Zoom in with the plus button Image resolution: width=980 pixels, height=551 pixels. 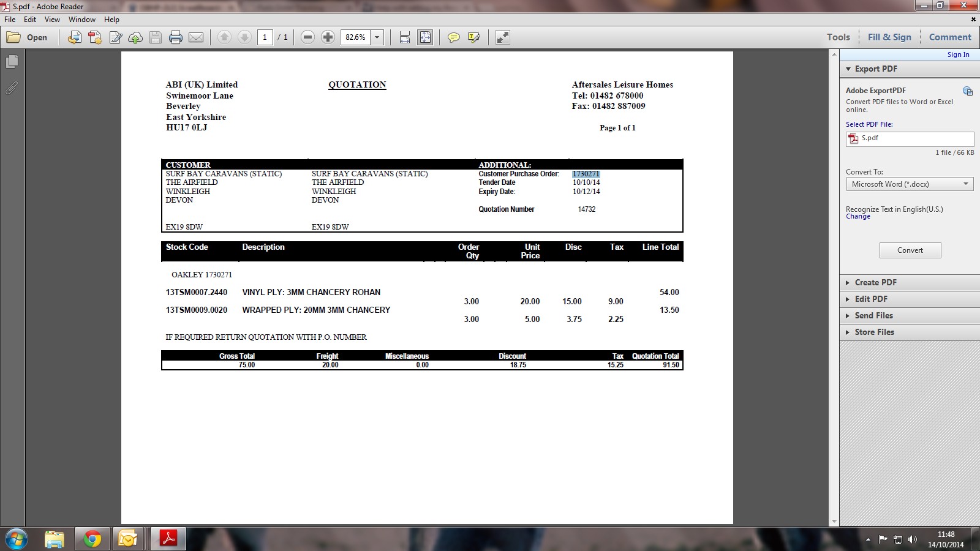[328, 37]
